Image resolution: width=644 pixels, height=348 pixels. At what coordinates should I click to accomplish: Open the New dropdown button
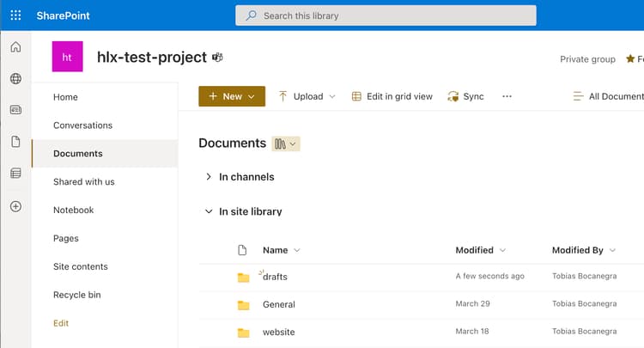click(x=232, y=97)
